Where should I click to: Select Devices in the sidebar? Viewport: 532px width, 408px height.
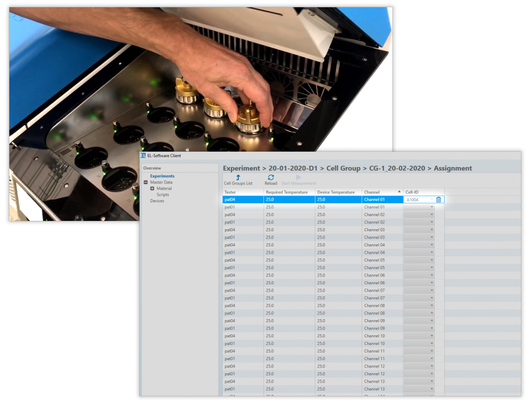tap(157, 201)
